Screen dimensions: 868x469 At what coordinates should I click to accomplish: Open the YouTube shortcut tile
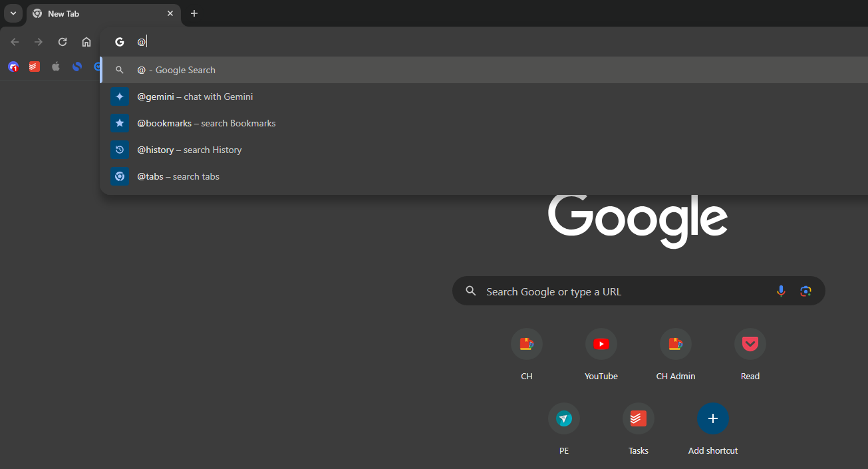point(601,345)
